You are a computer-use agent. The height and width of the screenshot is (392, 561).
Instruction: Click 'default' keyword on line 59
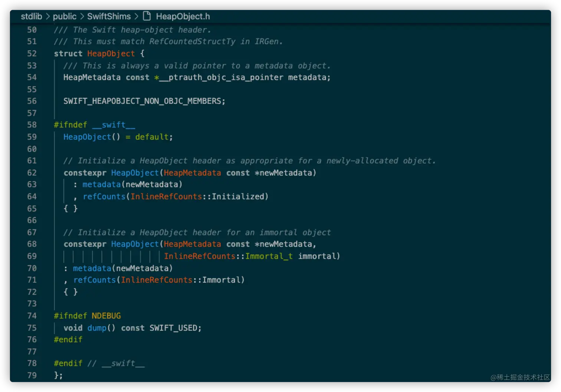152,137
